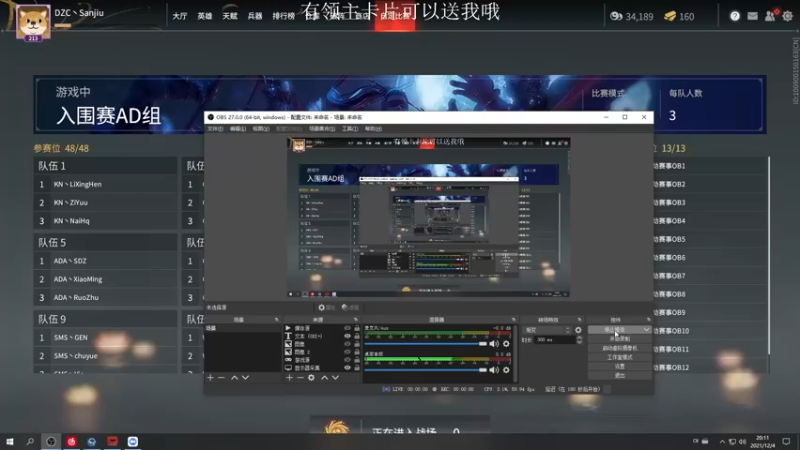Viewport: 800px width, 450px height.
Task: Increase the transition duration with stepper
Action: pos(579,338)
